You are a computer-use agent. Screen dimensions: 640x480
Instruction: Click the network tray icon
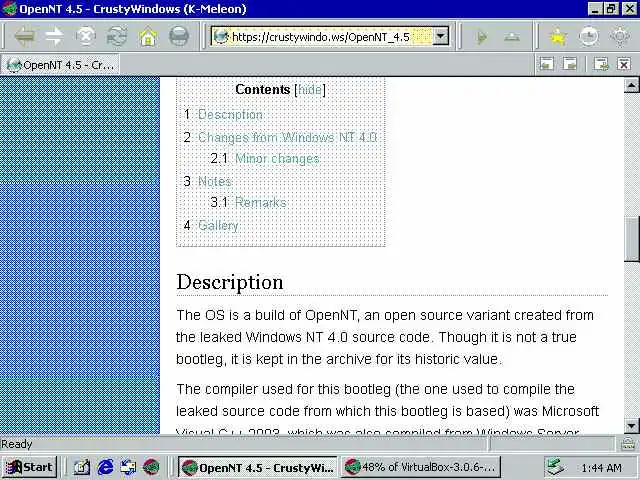click(556, 467)
